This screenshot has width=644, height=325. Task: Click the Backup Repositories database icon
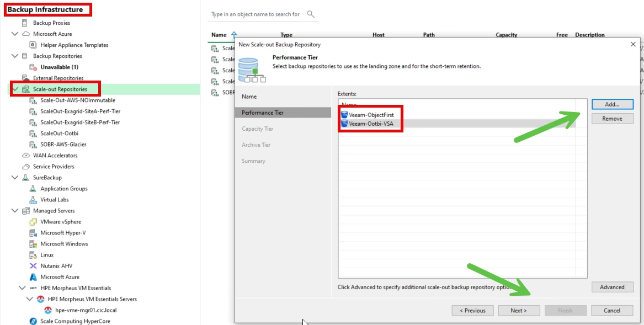click(x=25, y=56)
